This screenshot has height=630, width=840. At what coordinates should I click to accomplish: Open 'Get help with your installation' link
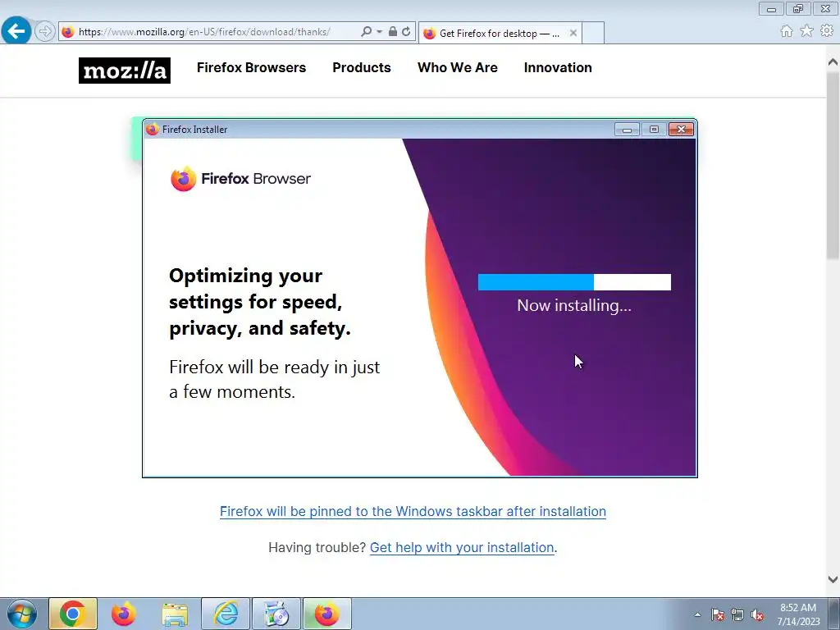462,547
